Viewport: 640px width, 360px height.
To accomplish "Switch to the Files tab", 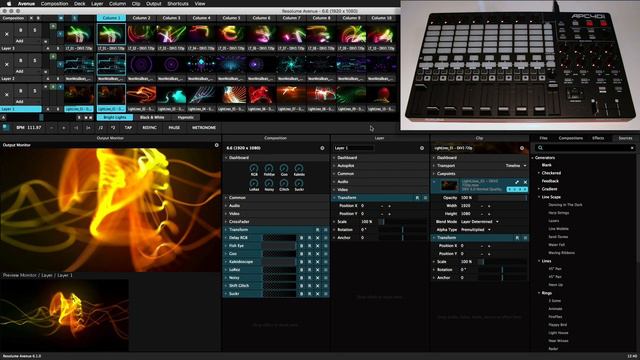I will tap(543, 138).
